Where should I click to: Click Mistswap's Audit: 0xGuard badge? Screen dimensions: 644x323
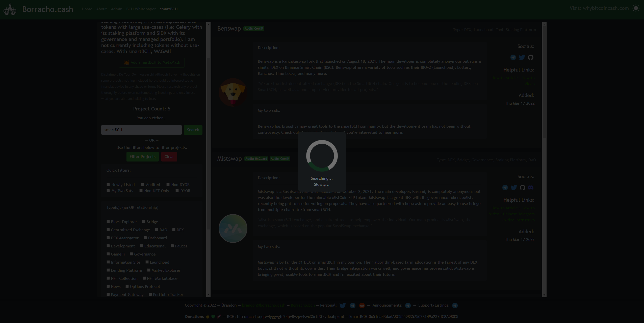pos(256,159)
